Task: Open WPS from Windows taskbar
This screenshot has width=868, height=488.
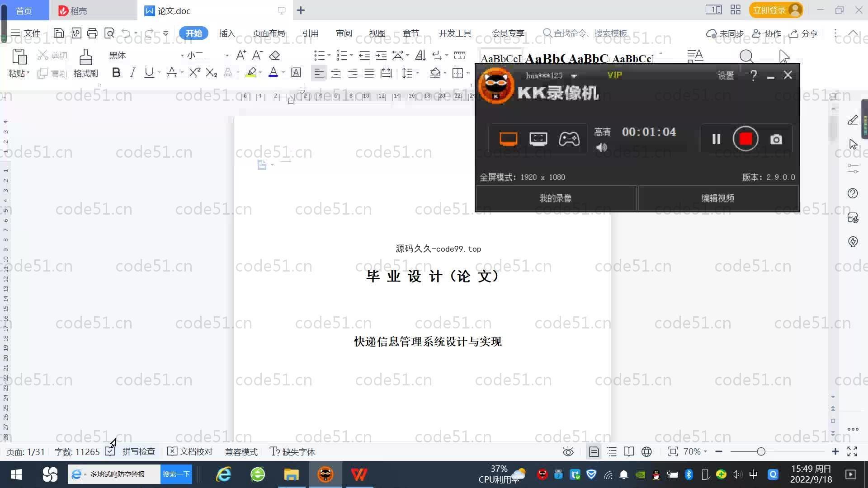Action: point(359,474)
